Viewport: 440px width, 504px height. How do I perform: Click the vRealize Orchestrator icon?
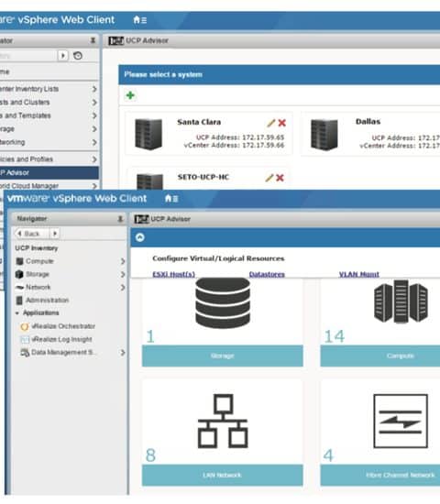(x=25, y=326)
